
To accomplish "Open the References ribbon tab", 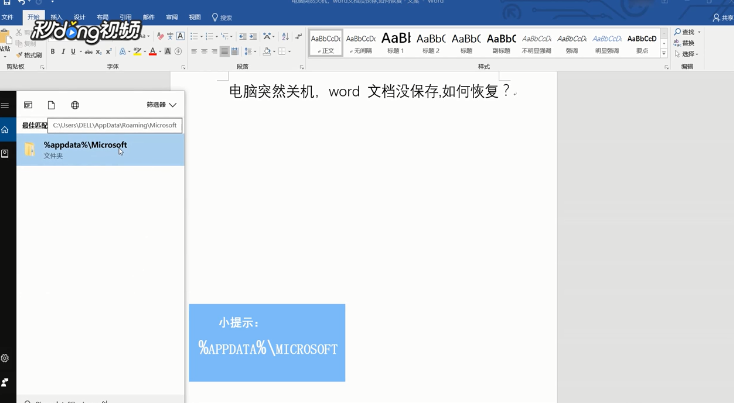I will (x=125, y=17).
